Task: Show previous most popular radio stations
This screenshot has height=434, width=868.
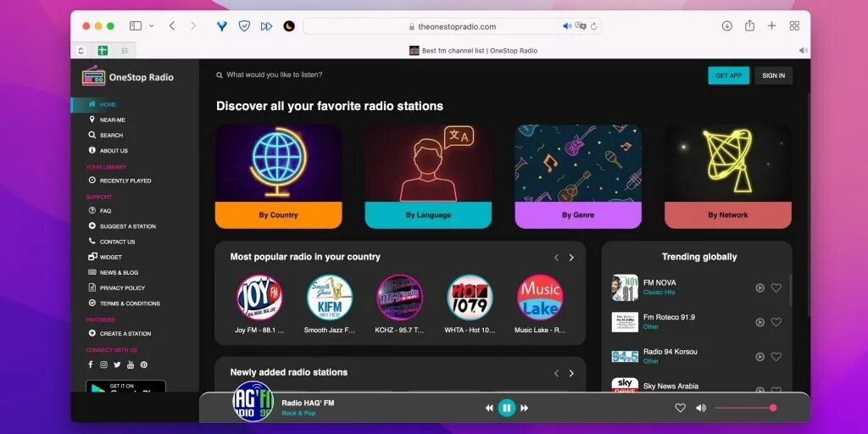Action: (556, 258)
